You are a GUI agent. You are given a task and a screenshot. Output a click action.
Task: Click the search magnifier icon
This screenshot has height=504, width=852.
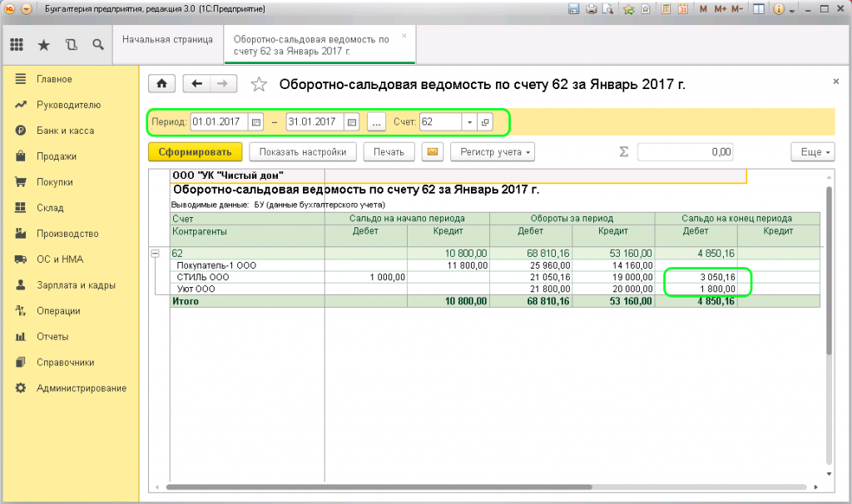(x=97, y=45)
